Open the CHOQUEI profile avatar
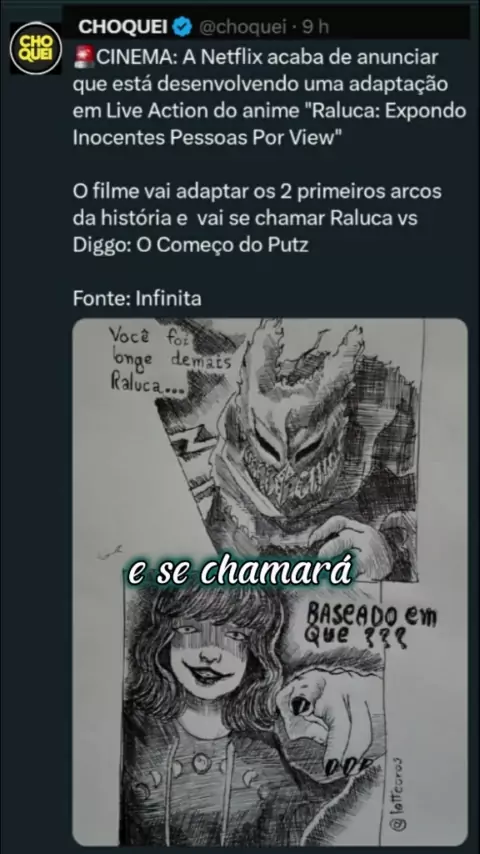480x854 pixels. click(x=36, y=48)
